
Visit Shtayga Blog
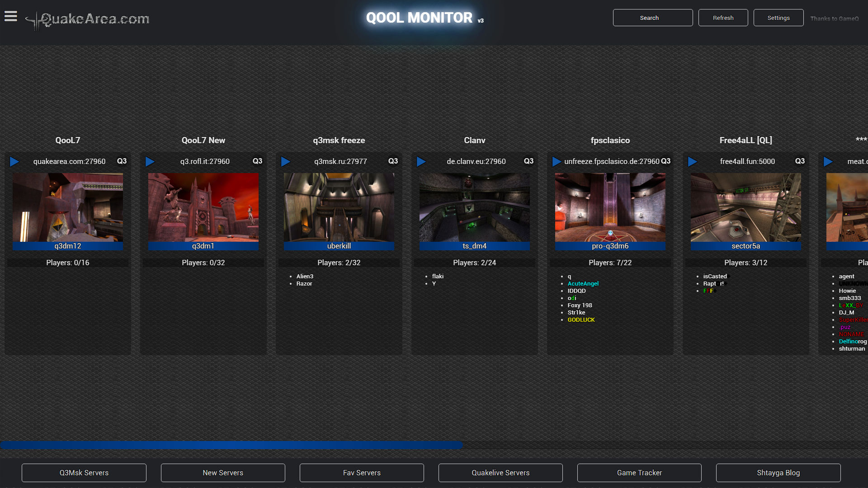click(x=778, y=473)
